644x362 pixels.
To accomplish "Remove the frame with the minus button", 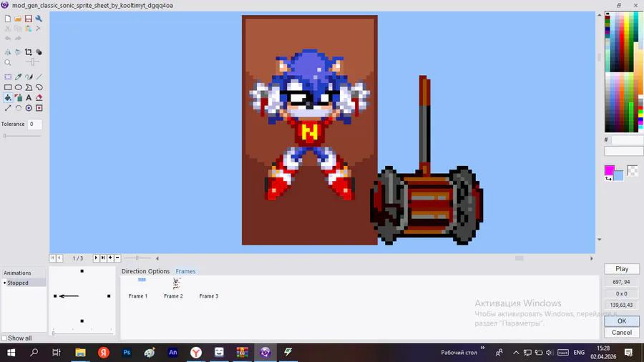I will [117, 258].
